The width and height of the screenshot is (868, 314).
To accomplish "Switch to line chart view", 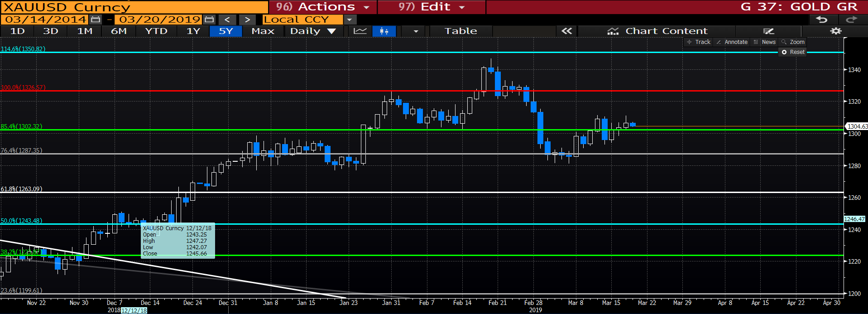I will tap(360, 31).
